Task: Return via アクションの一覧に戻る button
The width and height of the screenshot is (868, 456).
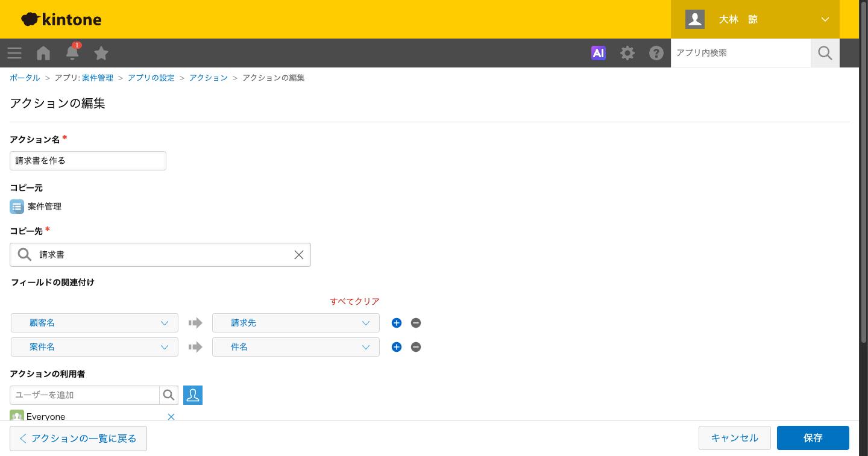Action: (x=78, y=439)
